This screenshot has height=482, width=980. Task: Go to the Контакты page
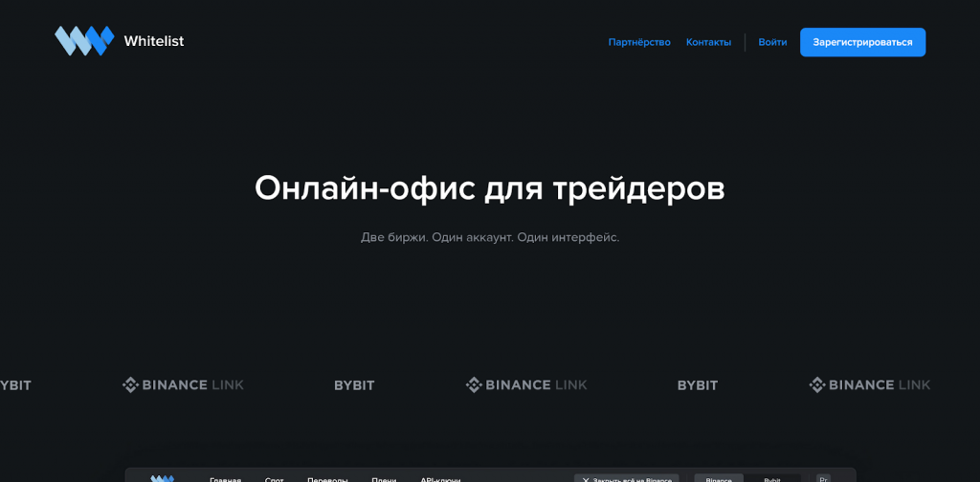[x=708, y=42]
